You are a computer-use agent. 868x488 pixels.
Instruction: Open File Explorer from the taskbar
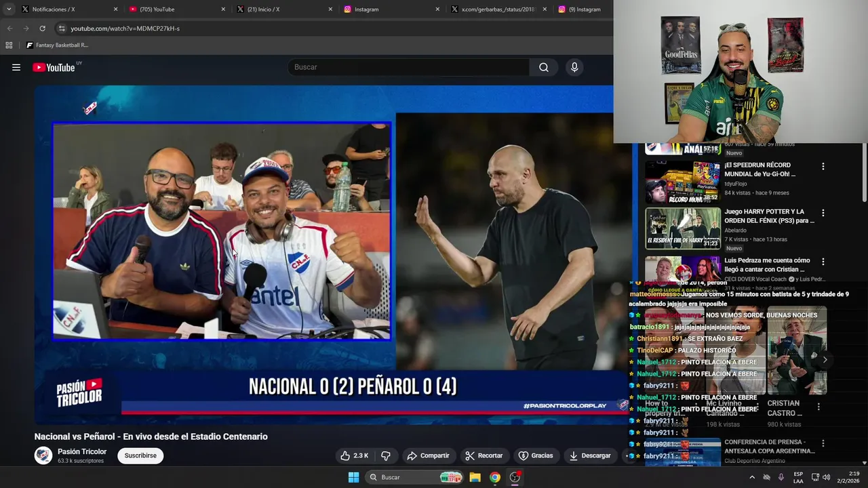click(x=475, y=477)
